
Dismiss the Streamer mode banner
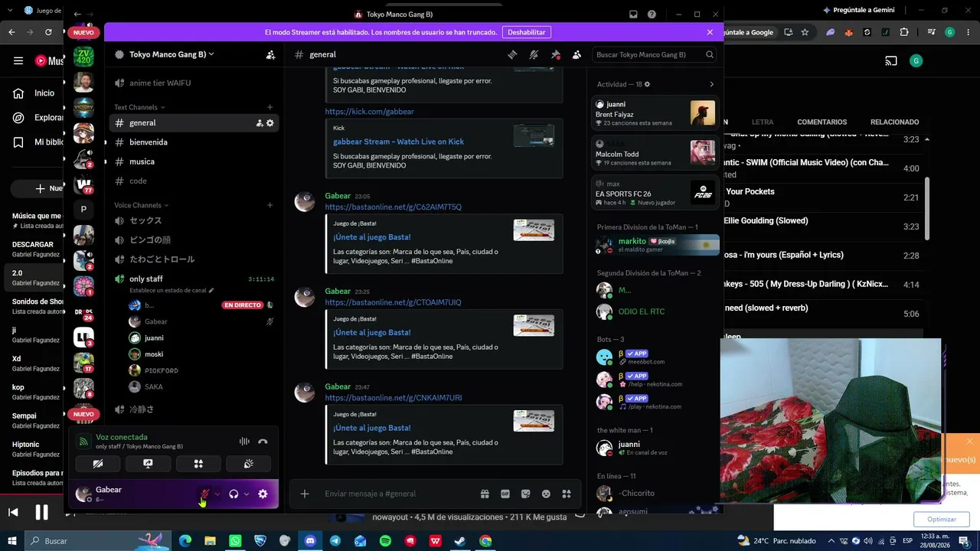click(710, 32)
